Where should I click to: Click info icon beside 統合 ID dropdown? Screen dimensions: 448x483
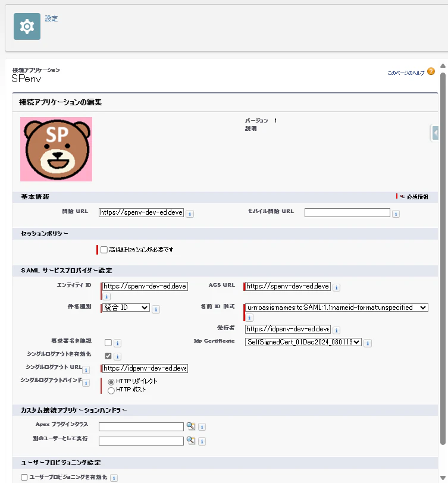156,309
